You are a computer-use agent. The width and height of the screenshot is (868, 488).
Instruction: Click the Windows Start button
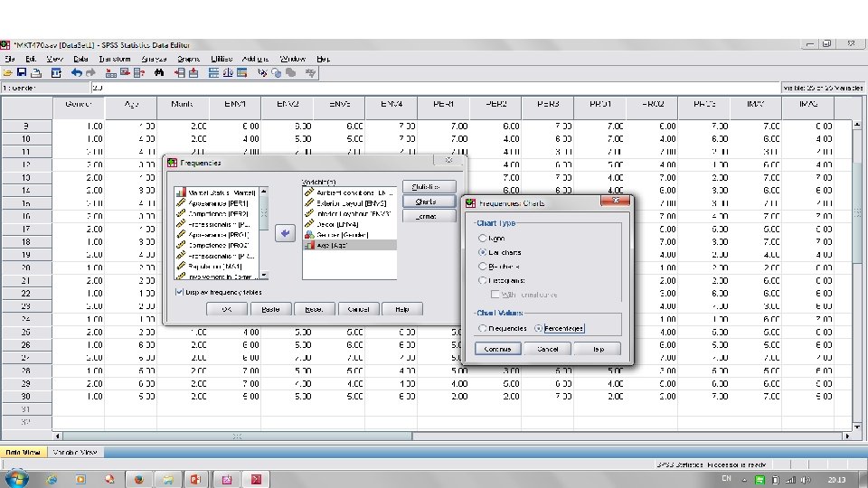(19, 477)
